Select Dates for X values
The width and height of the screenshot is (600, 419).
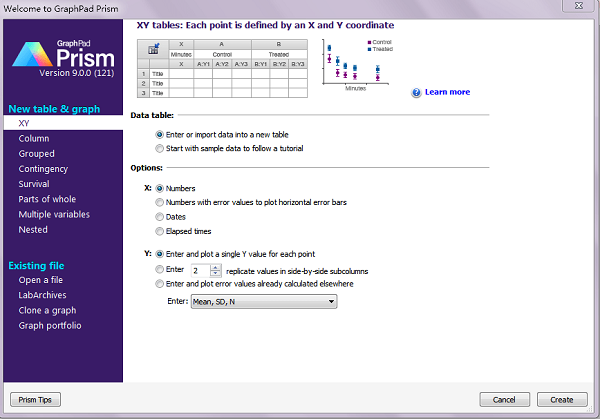(x=171, y=217)
